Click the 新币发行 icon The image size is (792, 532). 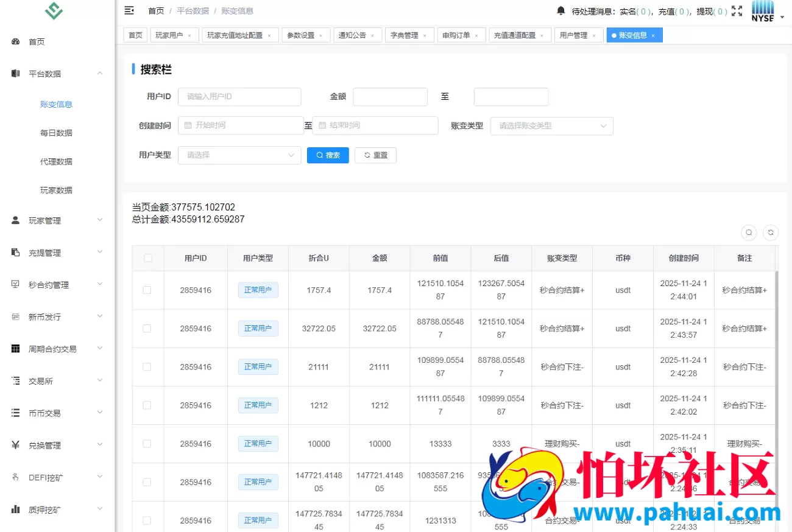click(x=16, y=317)
